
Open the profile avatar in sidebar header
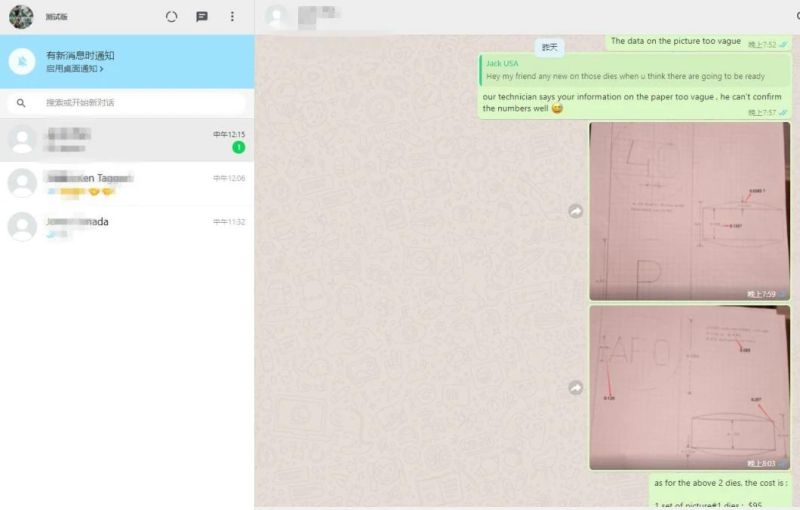tap(21, 16)
